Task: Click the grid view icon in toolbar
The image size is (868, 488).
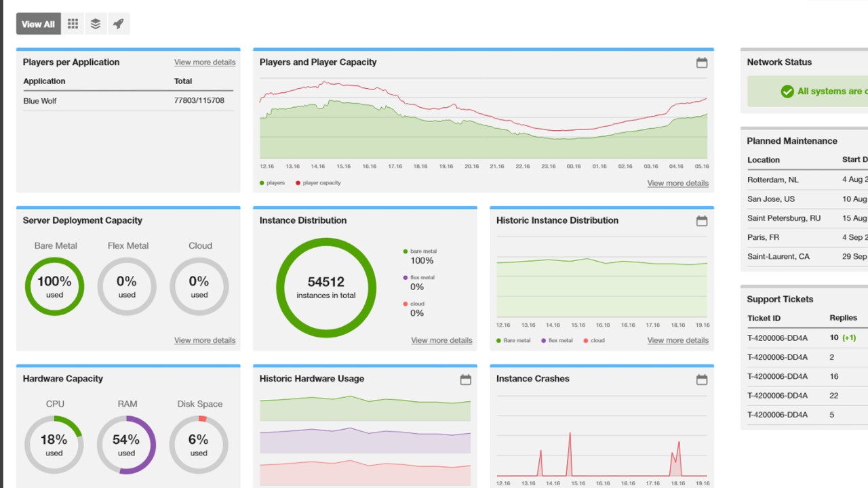Action: tap(73, 24)
